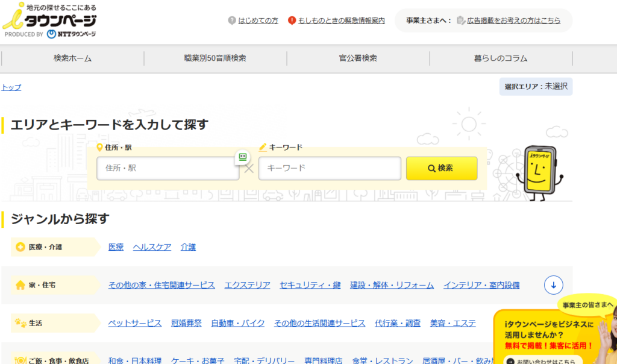Open the 選択エリア: 未選択 area selector
The height and width of the screenshot is (364, 617).
pyautogui.click(x=536, y=87)
